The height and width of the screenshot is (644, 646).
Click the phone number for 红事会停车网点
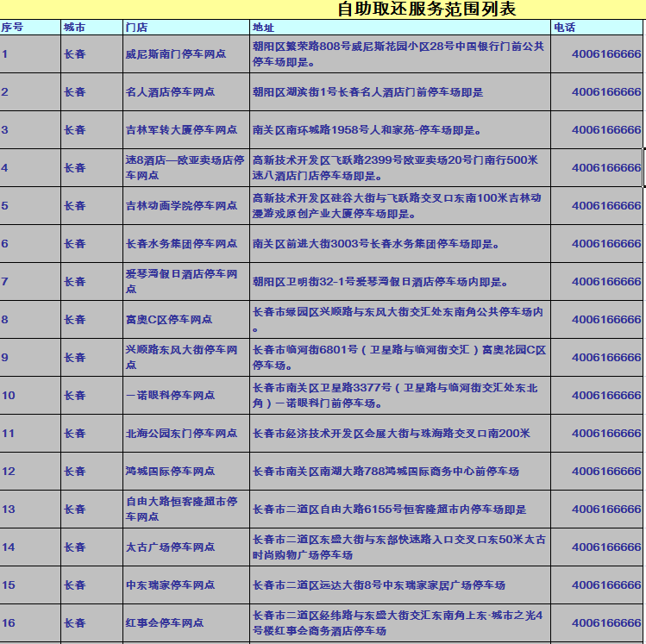point(605,623)
